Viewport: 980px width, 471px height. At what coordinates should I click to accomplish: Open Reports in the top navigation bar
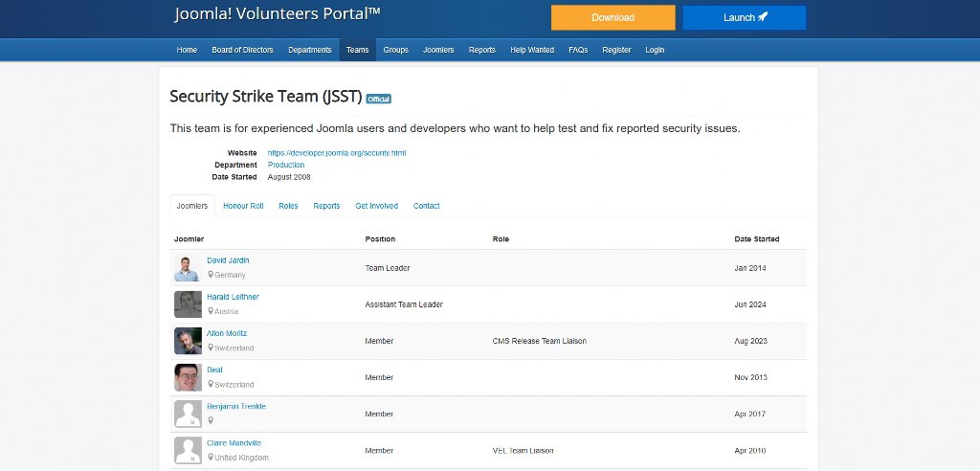point(482,50)
